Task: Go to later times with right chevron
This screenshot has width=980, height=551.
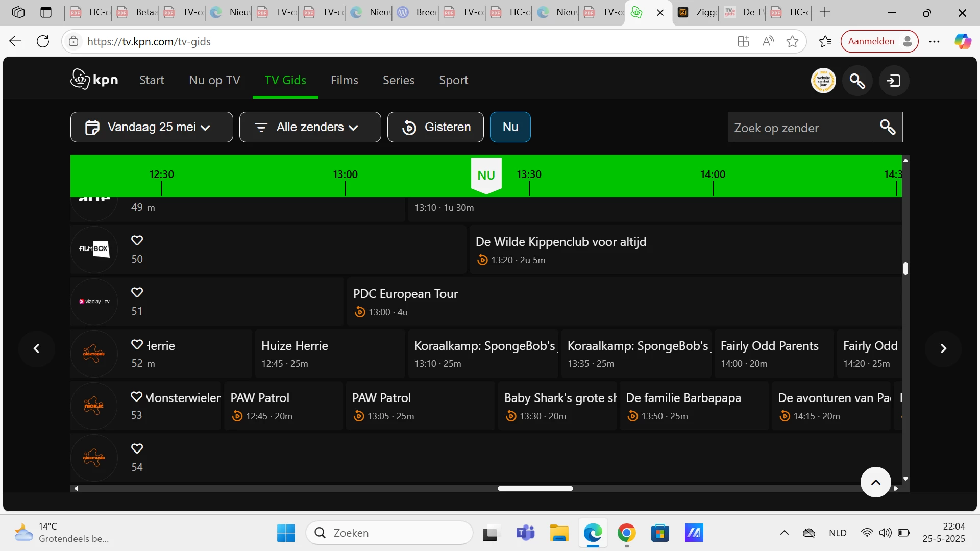Action: pos(943,348)
